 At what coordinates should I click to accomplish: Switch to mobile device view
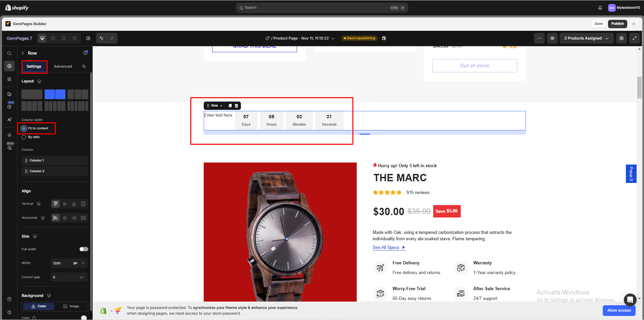(x=64, y=38)
